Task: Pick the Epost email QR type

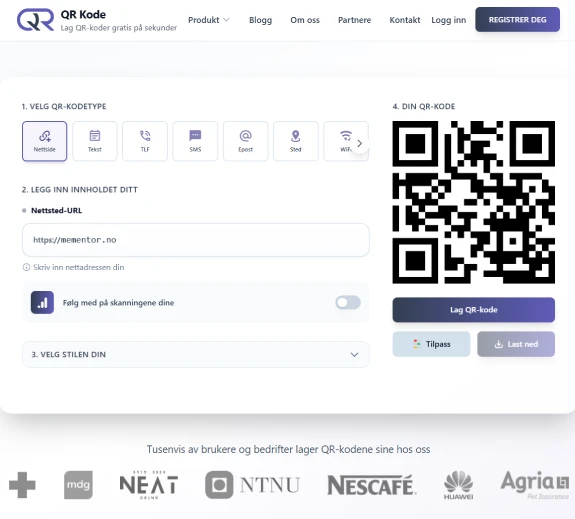Action: (245, 141)
